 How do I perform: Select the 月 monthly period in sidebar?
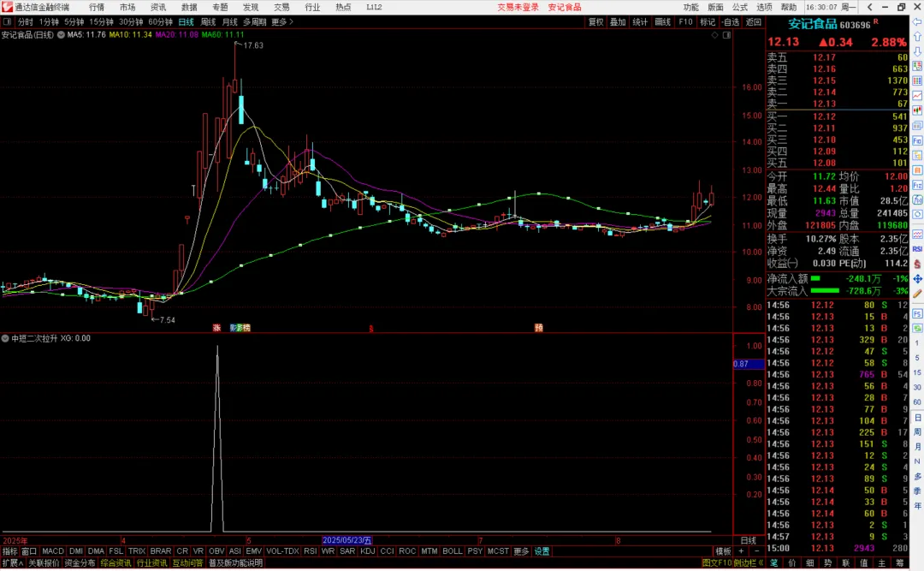(917, 447)
